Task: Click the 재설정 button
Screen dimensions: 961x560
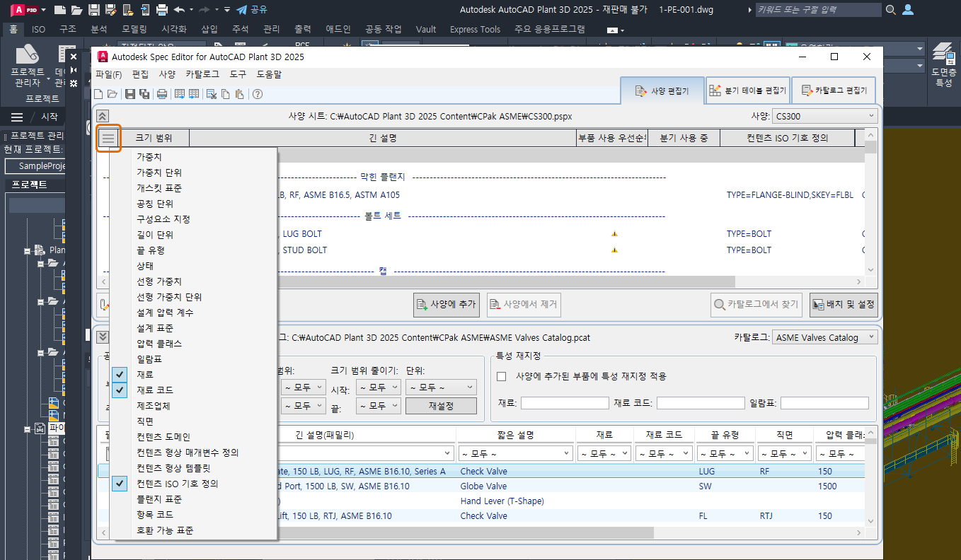Action: [441, 406]
